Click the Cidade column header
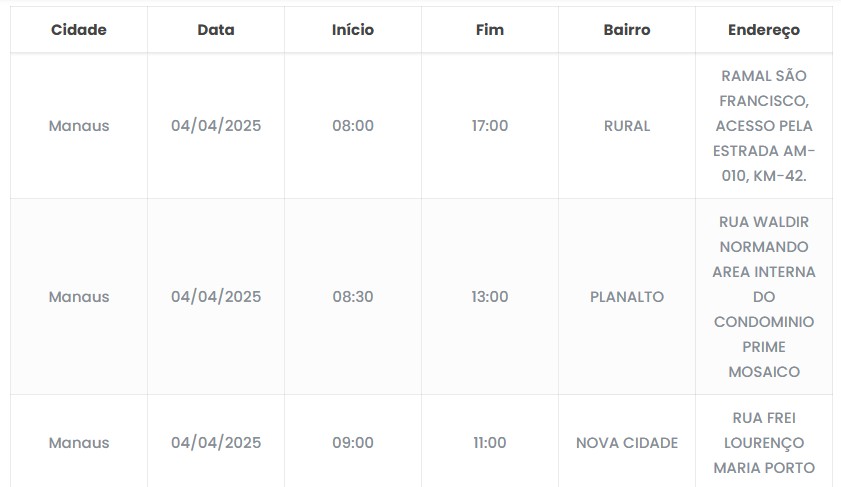This screenshot has width=841, height=487. pyautogui.click(x=79, y=30)
